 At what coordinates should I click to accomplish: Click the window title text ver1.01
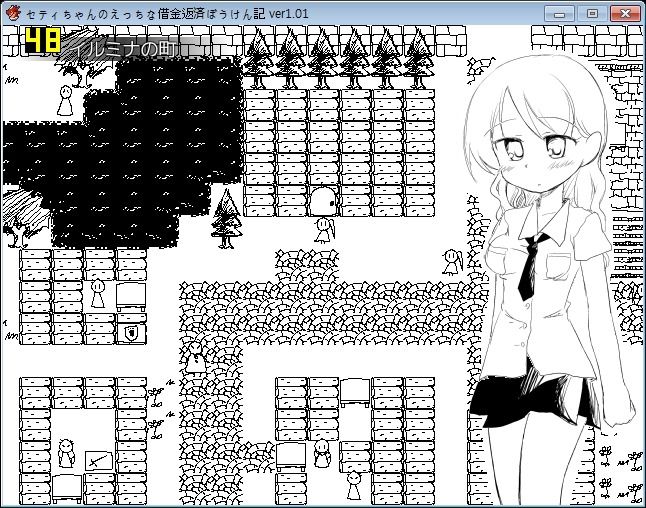(289, 14)
